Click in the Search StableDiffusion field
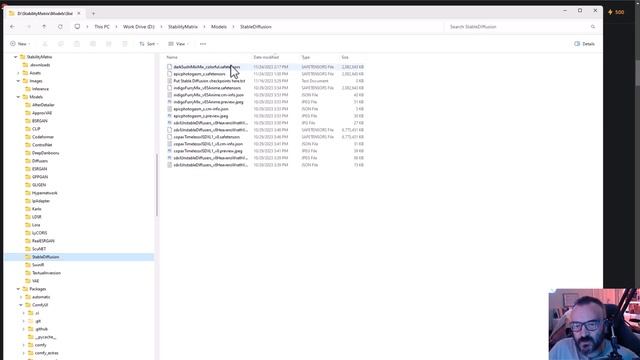Viewport: 640px width, 360px height. click(518, 27)
